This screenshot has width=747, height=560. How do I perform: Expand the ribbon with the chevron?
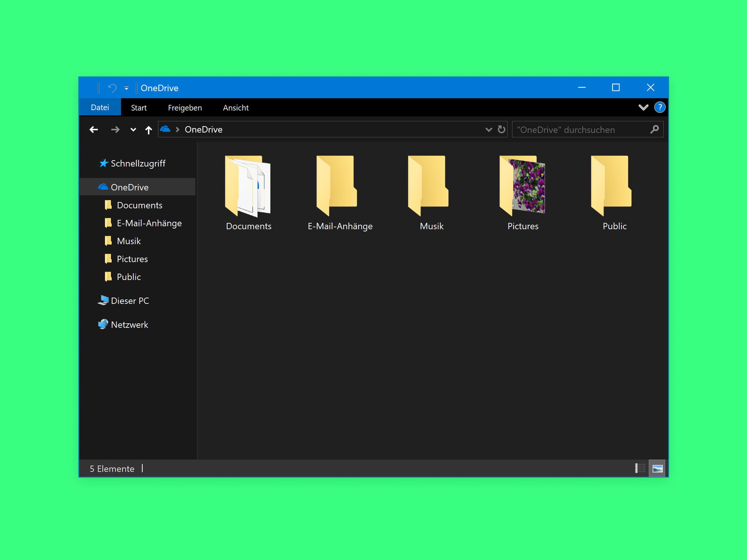point(643,107)
